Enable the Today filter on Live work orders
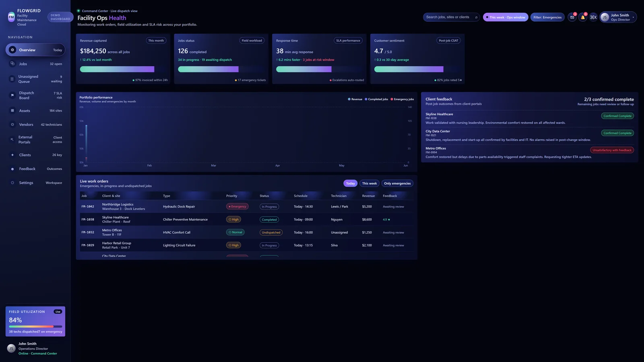The image size is (644, 362). coord(350,183)
